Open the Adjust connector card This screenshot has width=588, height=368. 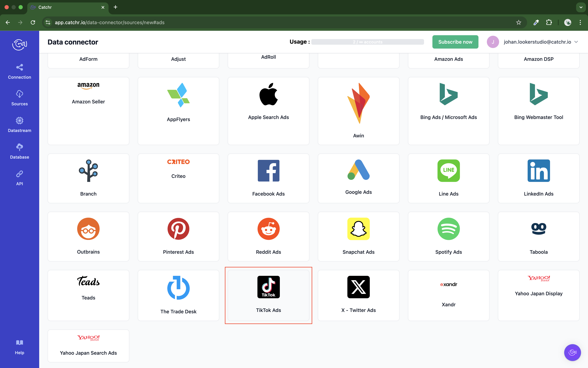tap(178, 60)
